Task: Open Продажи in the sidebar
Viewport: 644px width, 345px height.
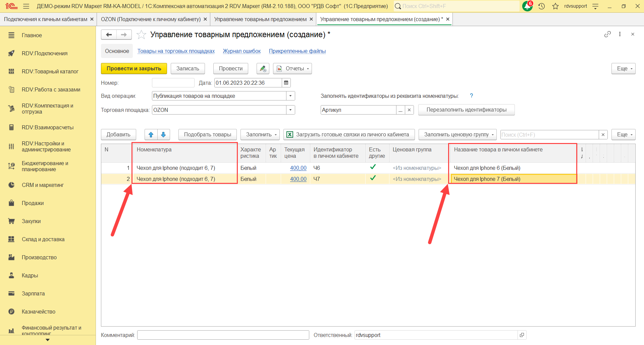Action: pyautogui.click(x=33, y=203)
